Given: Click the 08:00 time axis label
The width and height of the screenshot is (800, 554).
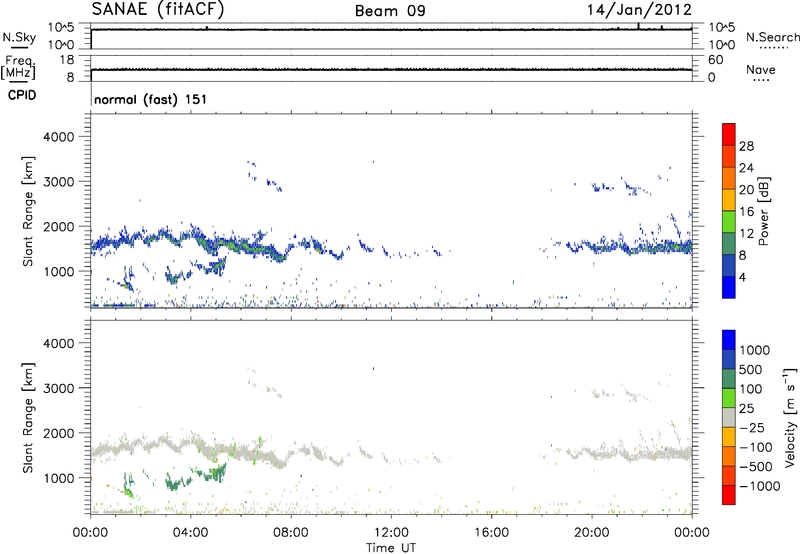Looking at the screenshot, I should pyautogui.click(x=291, y=532).
